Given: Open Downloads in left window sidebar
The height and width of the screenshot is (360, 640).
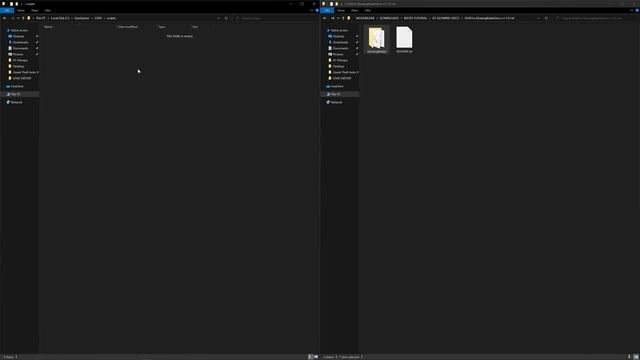Looking at the screenshot, I should pyautogui.click(x=20, y=42).
